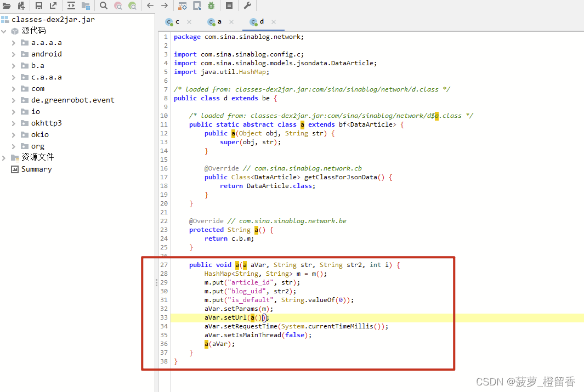This screenshot has width=584, height=392.
Task: Navigate forward with the right arrow
Action: pos(165,5)
